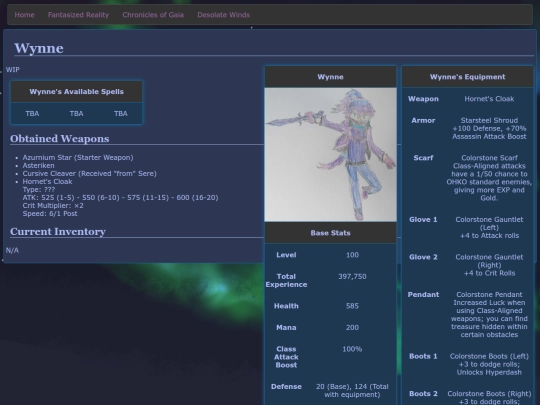Open the Home navigation link
Viewport: 540px width, 405px height.
[24, 15]
